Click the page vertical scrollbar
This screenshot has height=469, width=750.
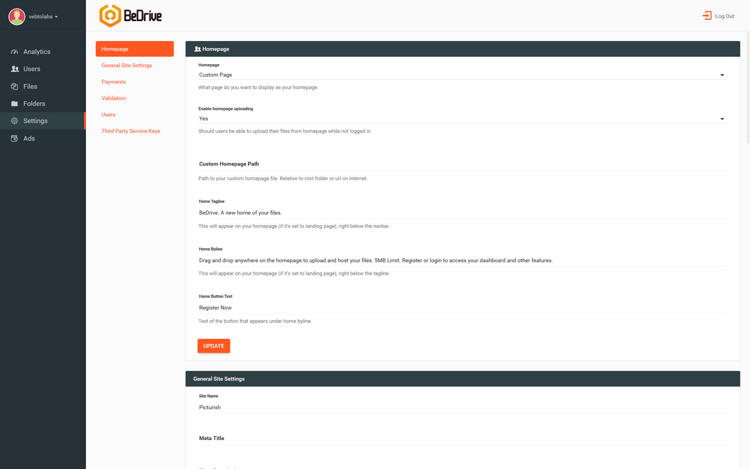[748, 88]
